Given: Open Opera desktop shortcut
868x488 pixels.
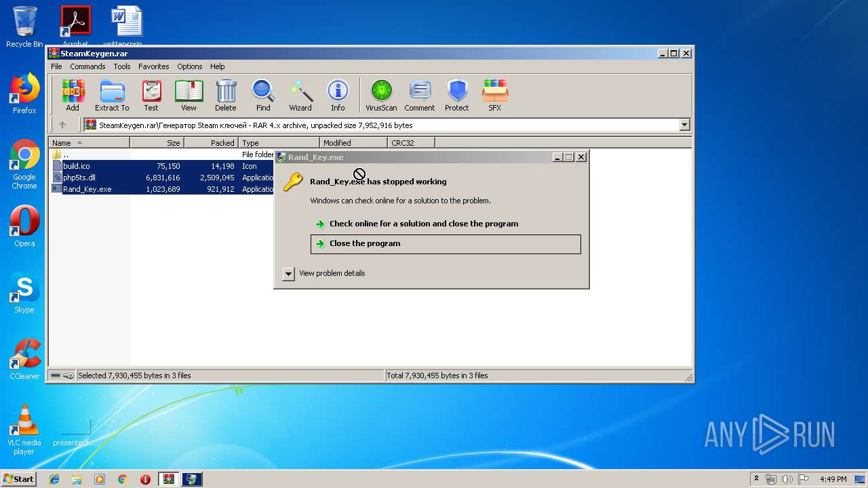Looking at the screenshot, I should pyautogui.click(x=24, y=226).
